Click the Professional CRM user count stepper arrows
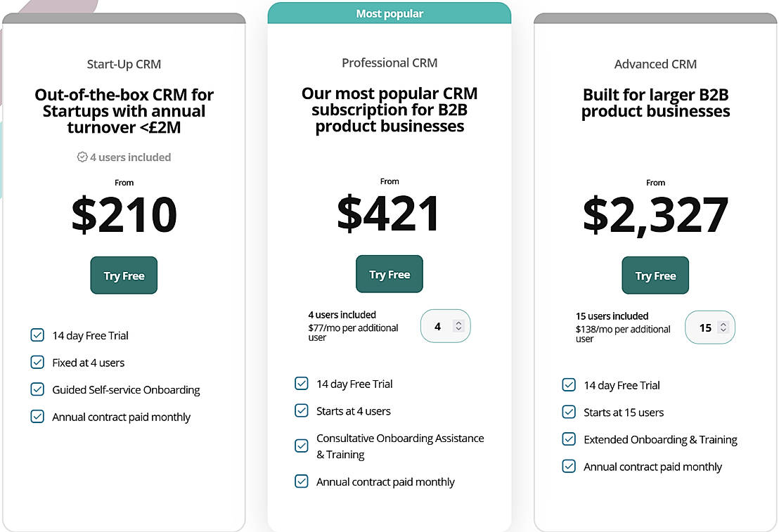Screen dimensions: 779x532 (458, 326)
